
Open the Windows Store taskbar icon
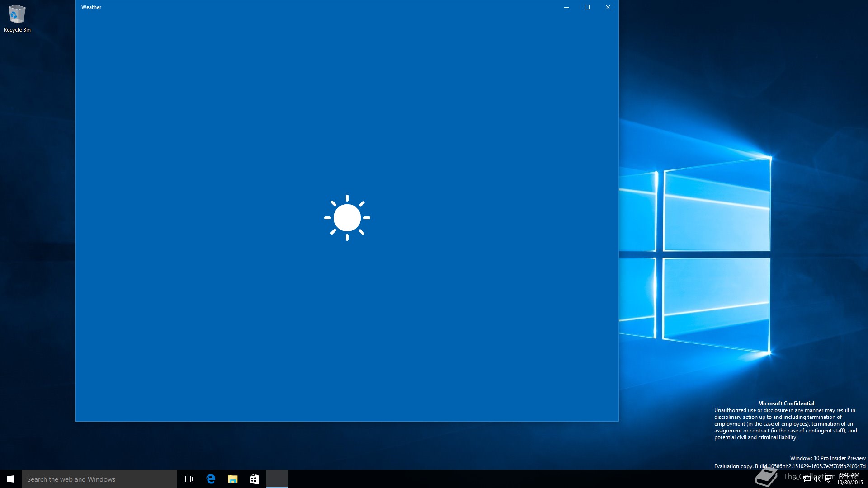pyautogui.click(x=255, y=479)
